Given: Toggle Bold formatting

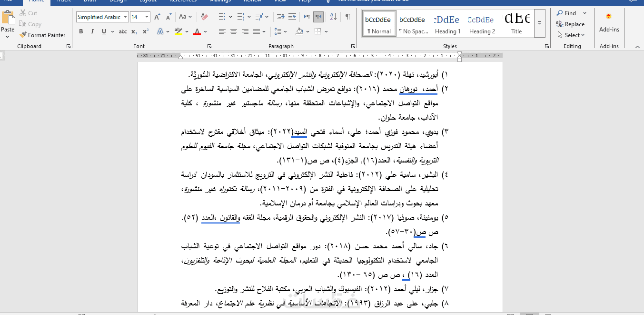Looking at the screenshot, I should [x=81, y=32].
